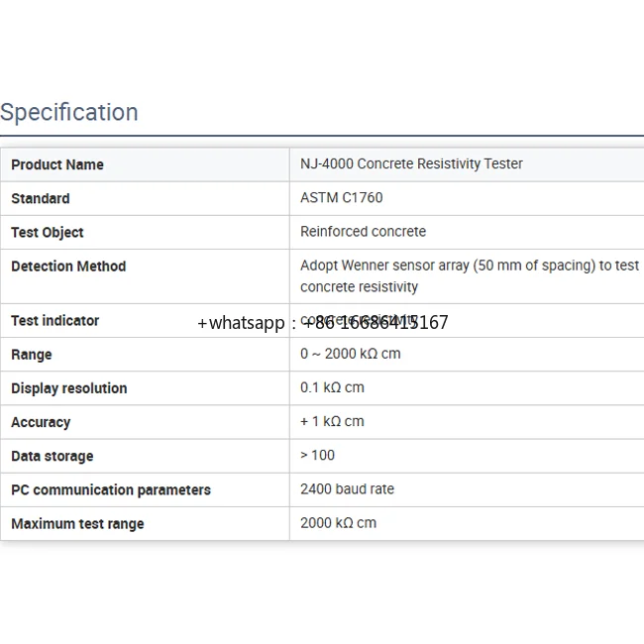Screen dimensions: 644x644
Task: Select the Product Name label cell
Action: pos(57,164)
